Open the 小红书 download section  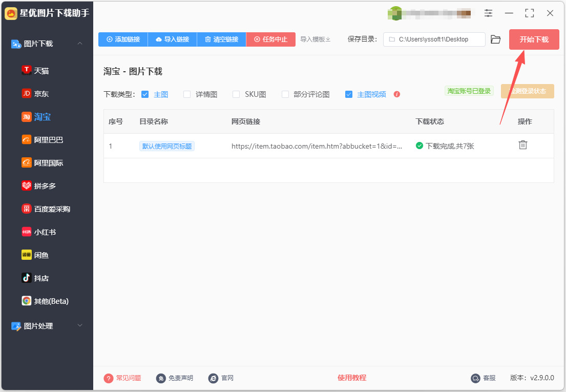coord(38,232)
